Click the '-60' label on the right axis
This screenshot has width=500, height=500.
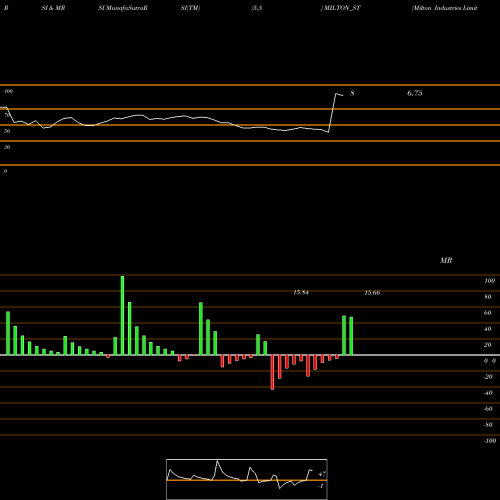488,409
